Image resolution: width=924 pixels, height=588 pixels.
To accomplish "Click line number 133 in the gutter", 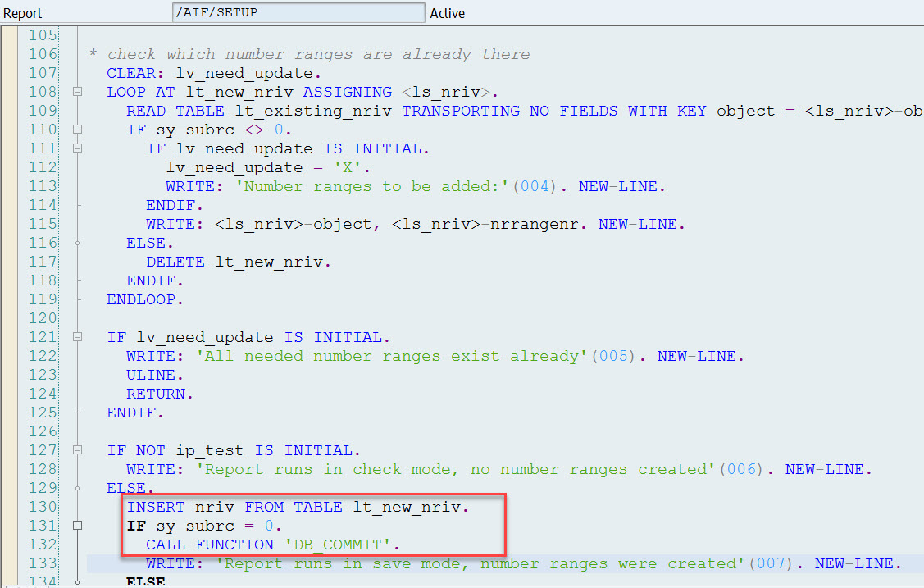I will click(x=43, y=563).
